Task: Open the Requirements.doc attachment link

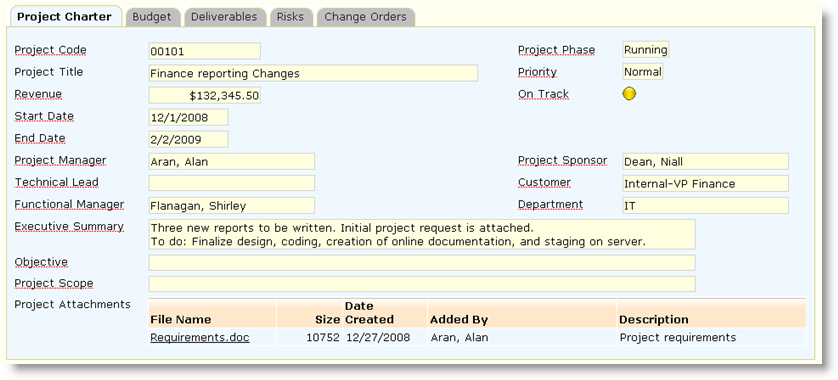Action: pos(200,337)
